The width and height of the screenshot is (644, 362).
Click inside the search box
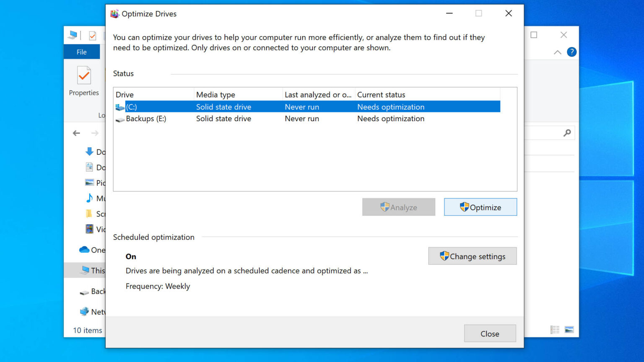pyautogui.click(x=545, y=133)
